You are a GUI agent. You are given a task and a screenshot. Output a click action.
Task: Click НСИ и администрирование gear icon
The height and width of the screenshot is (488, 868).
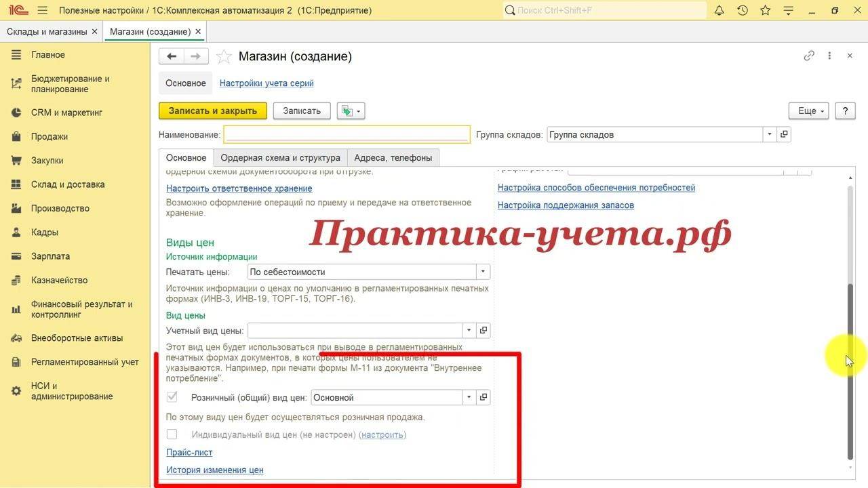[17, 391]
